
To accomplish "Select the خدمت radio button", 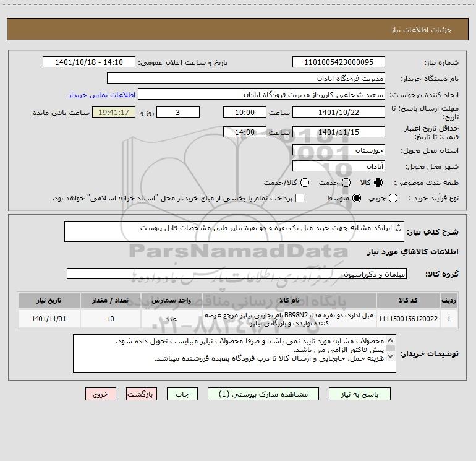I will [346, 183].
